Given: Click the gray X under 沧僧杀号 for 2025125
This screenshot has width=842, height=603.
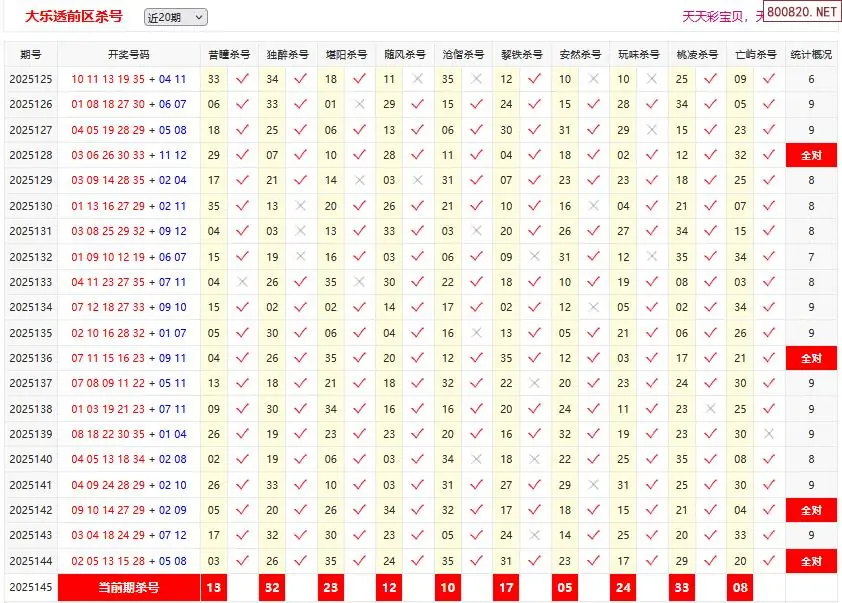Looking at the screenshot, I should [476, 79].
